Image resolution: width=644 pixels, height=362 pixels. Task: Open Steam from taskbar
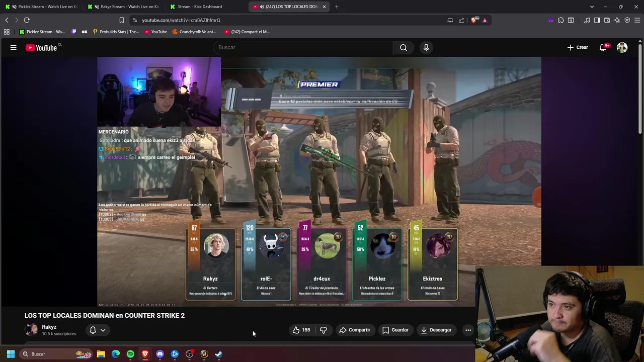coord(219,354)
